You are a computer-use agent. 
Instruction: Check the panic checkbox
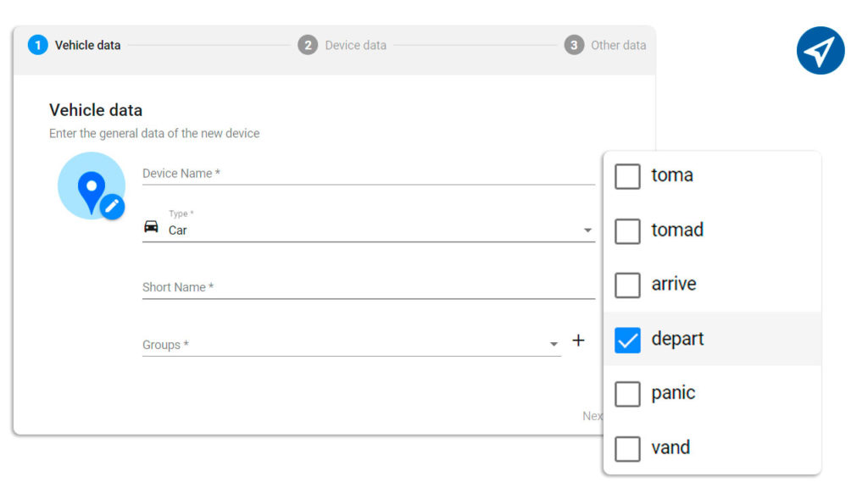(627, 394)
